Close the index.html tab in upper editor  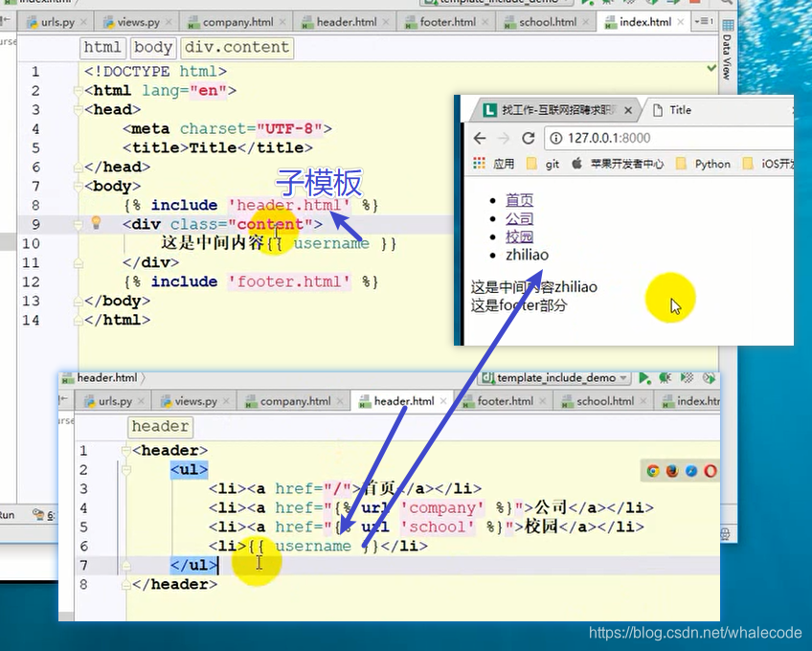click(x=681, y=22)
